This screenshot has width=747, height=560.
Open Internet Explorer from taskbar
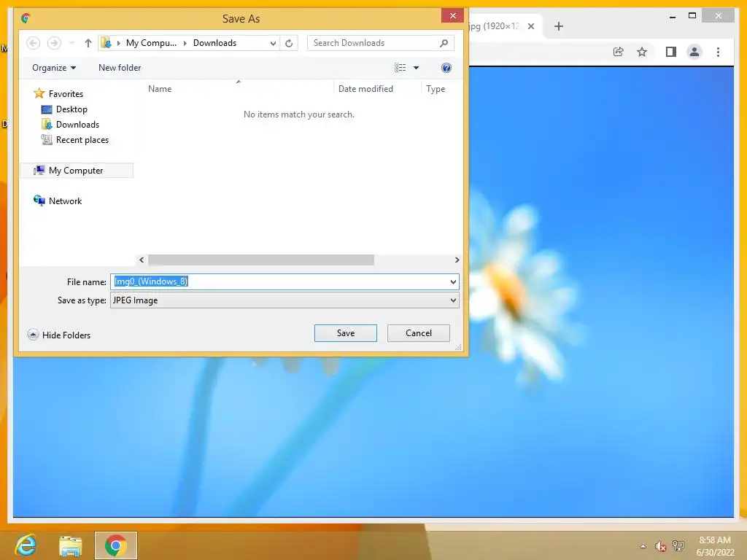(26, 545)
